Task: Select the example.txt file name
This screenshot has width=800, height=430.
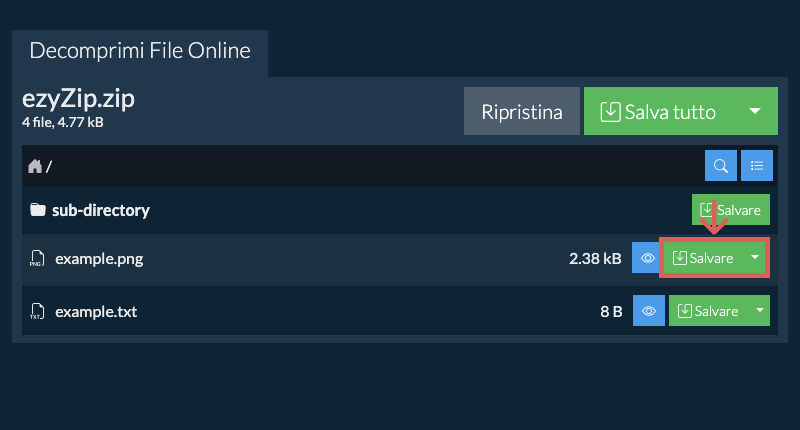Action: (96, 311)
